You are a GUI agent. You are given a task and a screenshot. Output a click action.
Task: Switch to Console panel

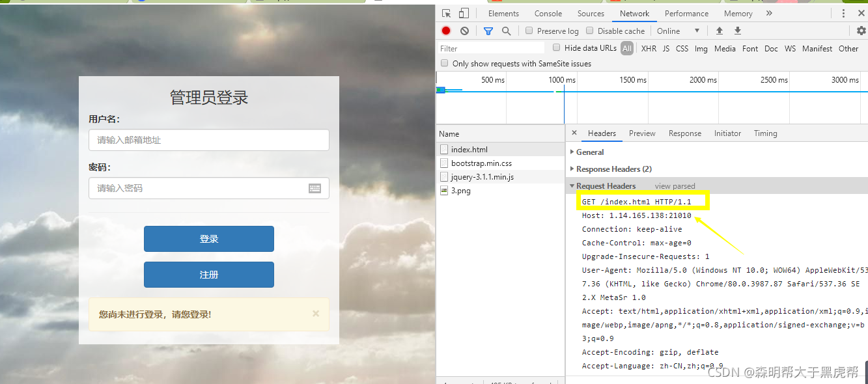[x=548, y=13]
